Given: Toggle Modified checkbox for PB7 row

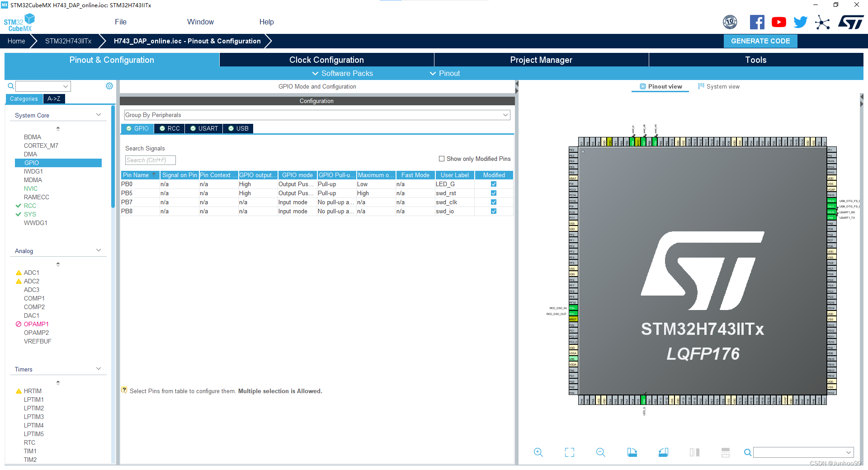Looking at the screenshot, I should click(x=494, y=202).
